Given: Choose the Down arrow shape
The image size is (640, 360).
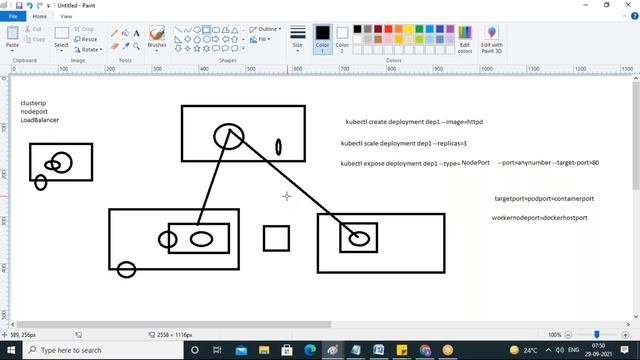Looking at the screenshot, I should (x=178, y=49).
